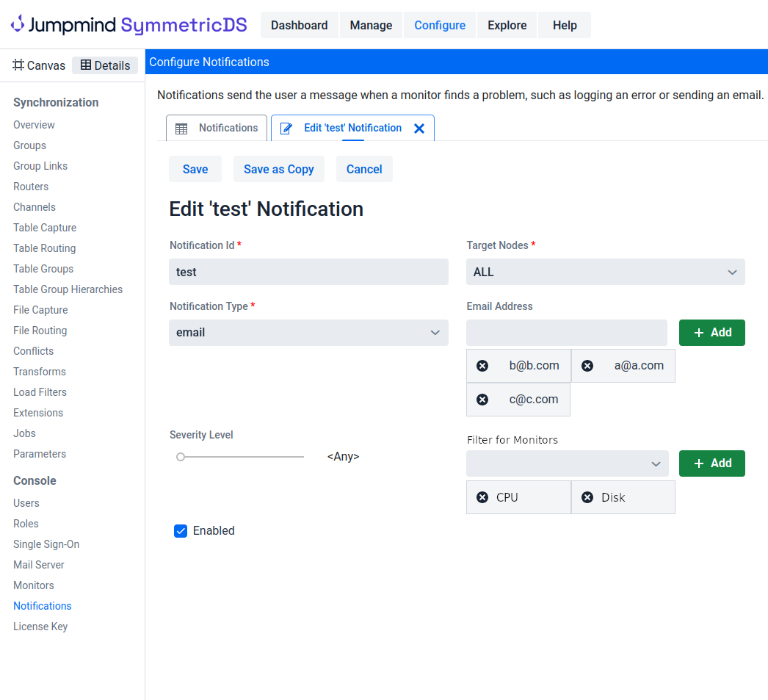Click the Severity Level slider handle
The width and height of the screenshot is (768, 700).
(181, 457)
